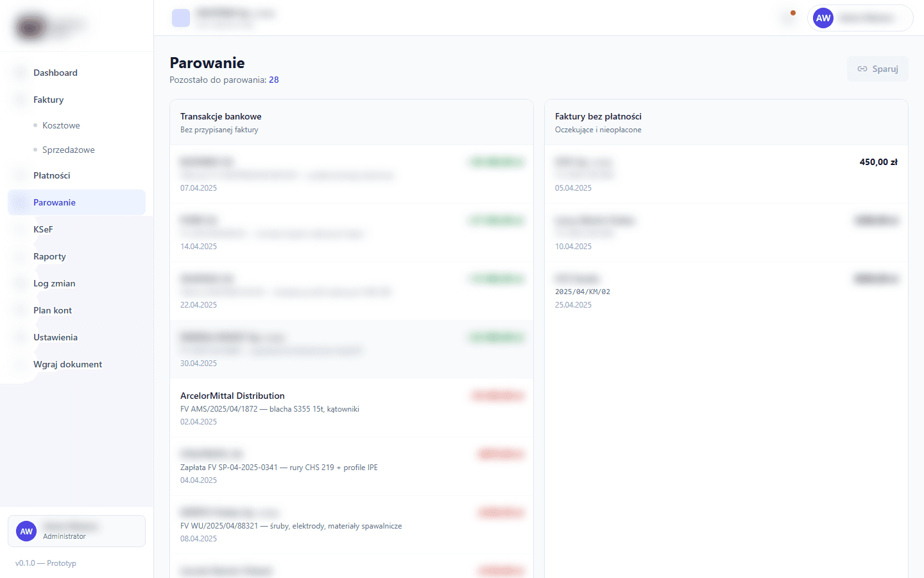Click the Sparuj pairing button
This screenshot has width=924, height=578.
[878, 69]
